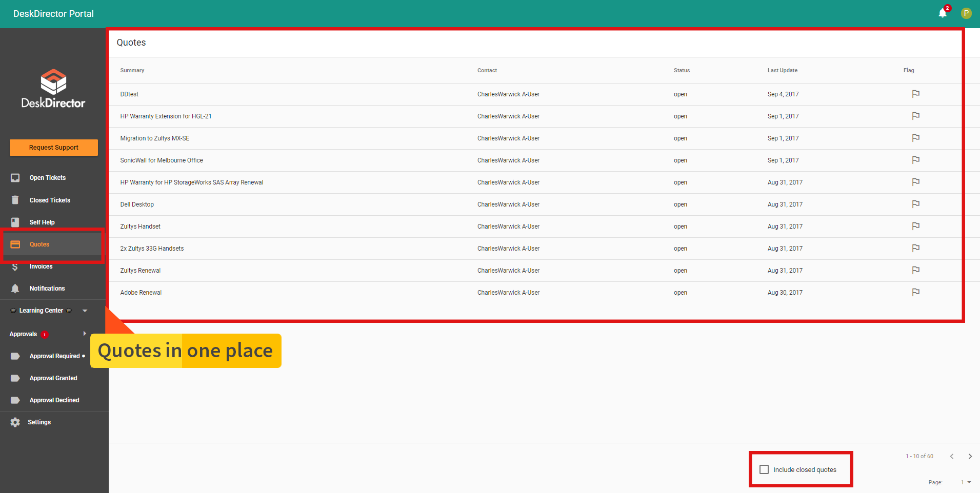This screenshot has height=493, width=980.
Task: Click the Approval Granted tag icon
Action: pos(15,378)
